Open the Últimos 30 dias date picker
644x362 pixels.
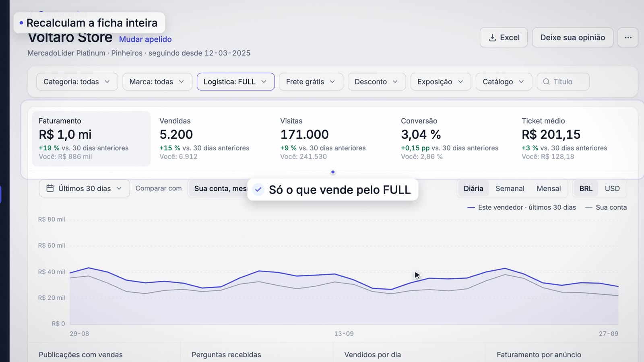84,188
